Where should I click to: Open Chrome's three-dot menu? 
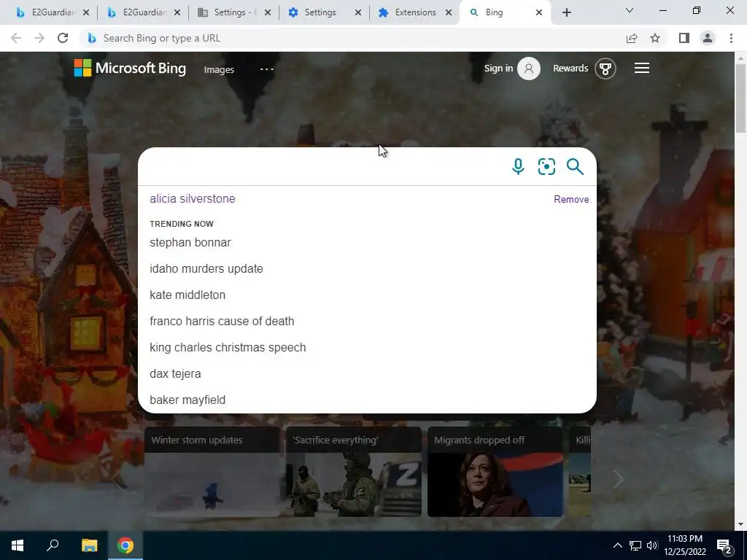pyautogui.click(x=731, y=38)
